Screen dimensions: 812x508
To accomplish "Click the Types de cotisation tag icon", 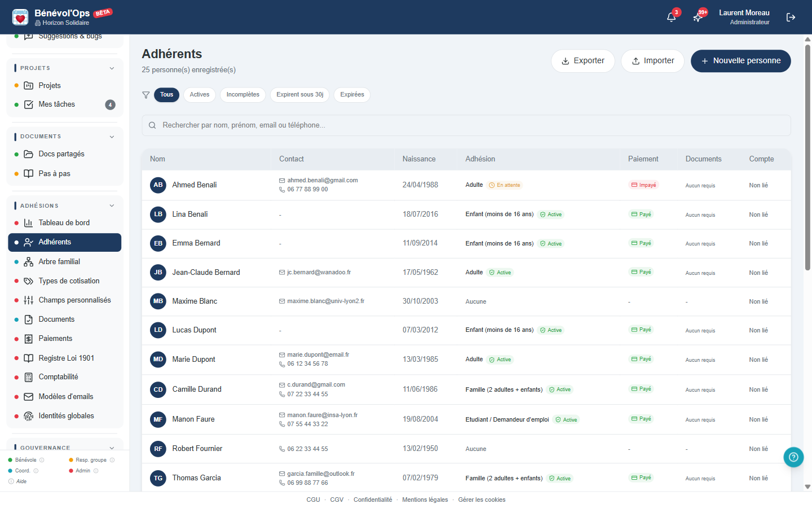I will click(29, 281).
